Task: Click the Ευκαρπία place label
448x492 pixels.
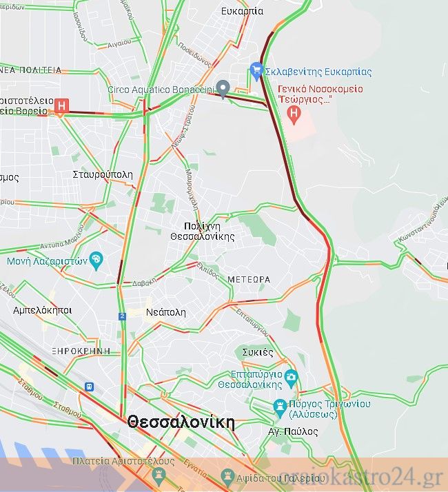Action: coord(242,11)
